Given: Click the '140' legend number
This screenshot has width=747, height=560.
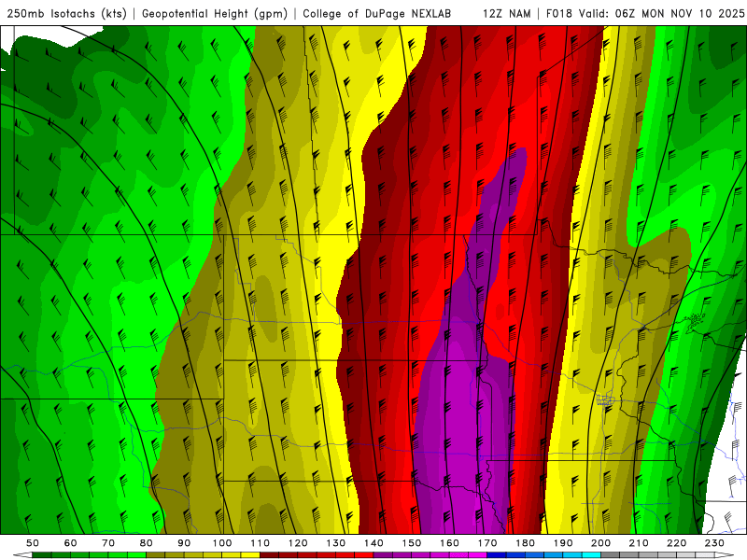Looking at the screenshot, I should click(373, 543).
